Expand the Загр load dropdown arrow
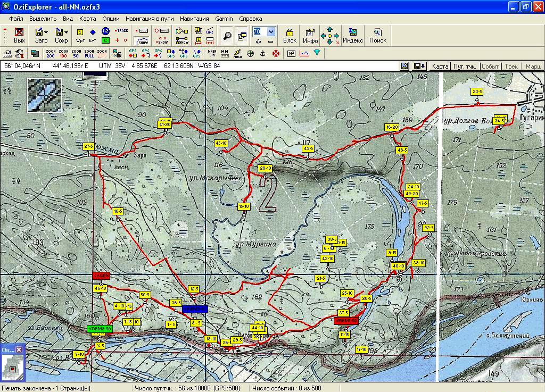The width and height of the screenshot is (545, 392). [47, 32]
